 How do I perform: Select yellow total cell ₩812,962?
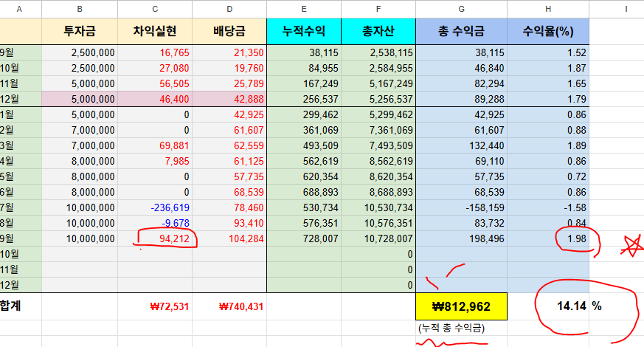coord(461,306)
